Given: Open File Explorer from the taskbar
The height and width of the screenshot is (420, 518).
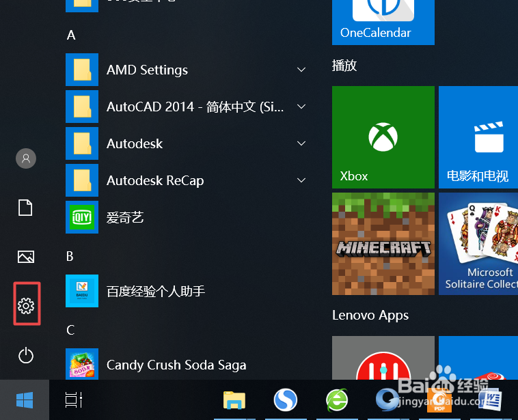Looking at the screenshot, I should point(234,400).
